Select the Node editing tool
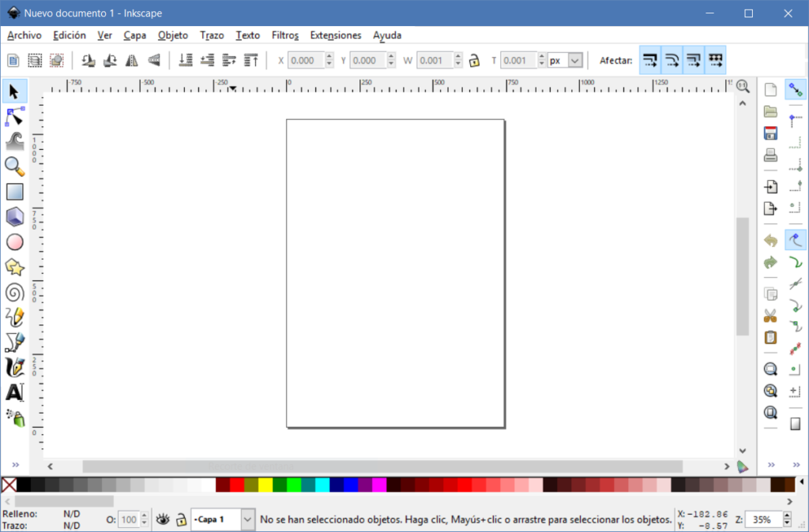The image size is (809, 532). point(13,116)
